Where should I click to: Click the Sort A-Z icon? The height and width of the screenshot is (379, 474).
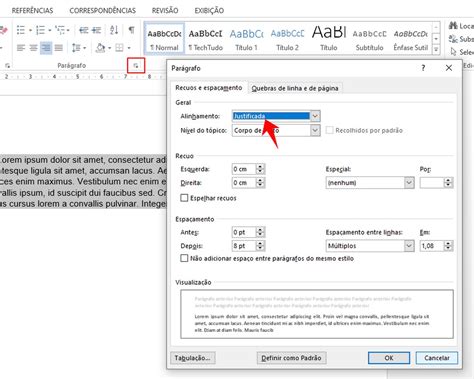114,30
